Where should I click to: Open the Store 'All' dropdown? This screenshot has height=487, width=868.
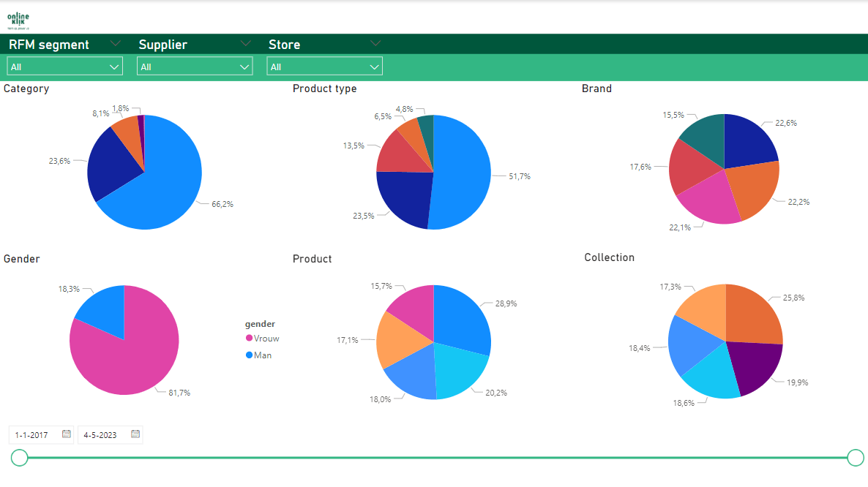[x=324, y=67]
